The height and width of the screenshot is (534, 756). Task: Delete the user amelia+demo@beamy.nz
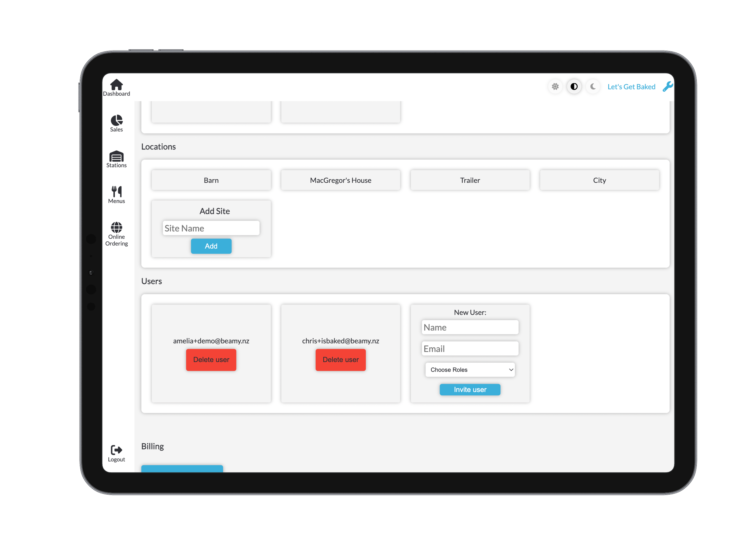(211, 360)
